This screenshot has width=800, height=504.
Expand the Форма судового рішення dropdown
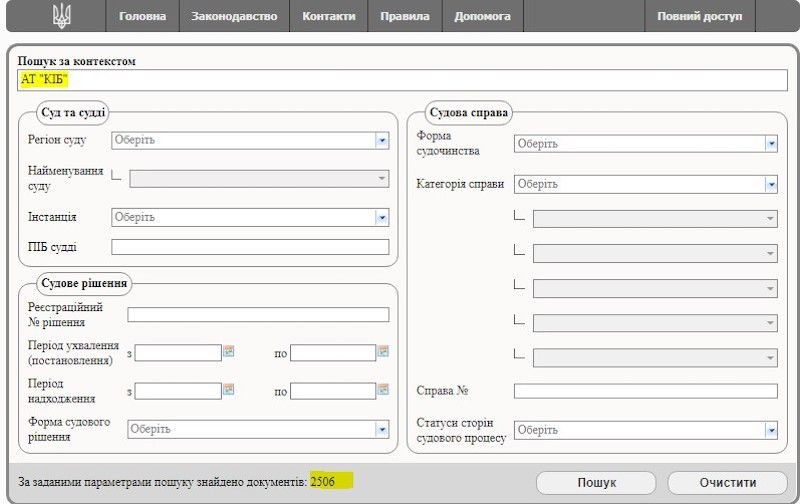381,429
